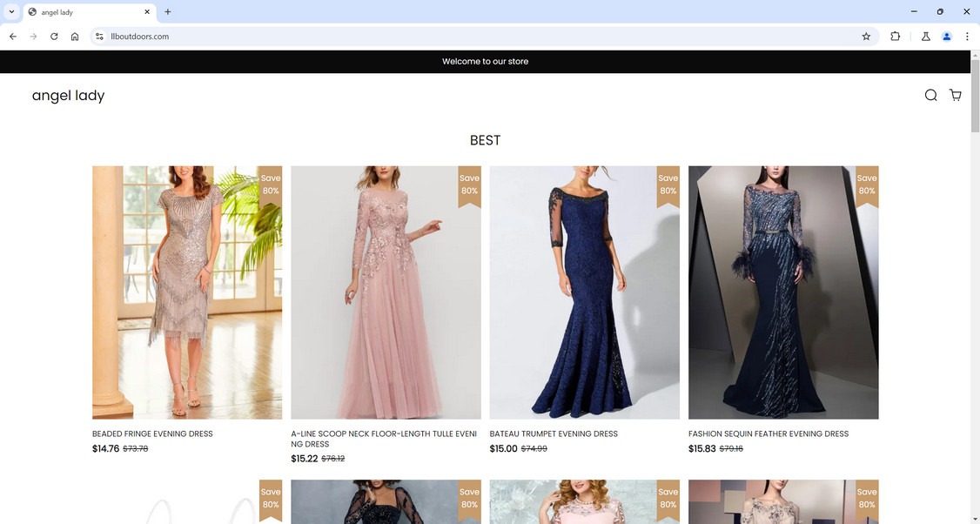
Task: Open site information icon in address bar
Action: tap(99, 37)
